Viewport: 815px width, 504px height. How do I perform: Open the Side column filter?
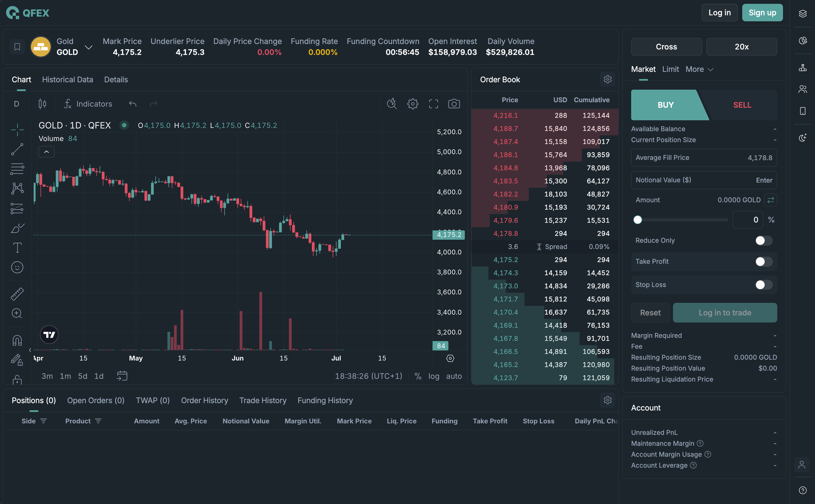(43, 421)
